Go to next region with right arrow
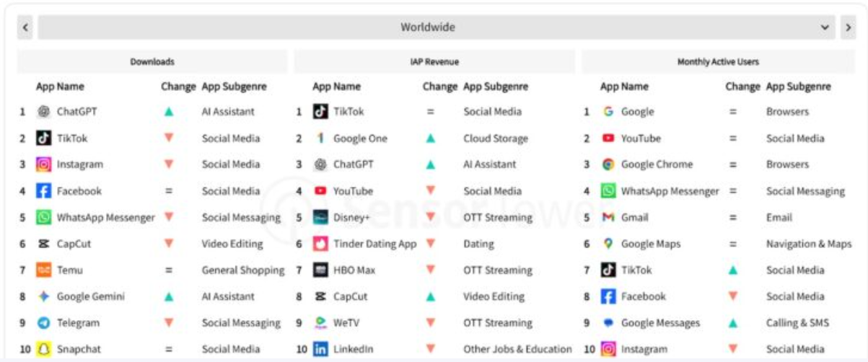 click(x=848, y=27)
